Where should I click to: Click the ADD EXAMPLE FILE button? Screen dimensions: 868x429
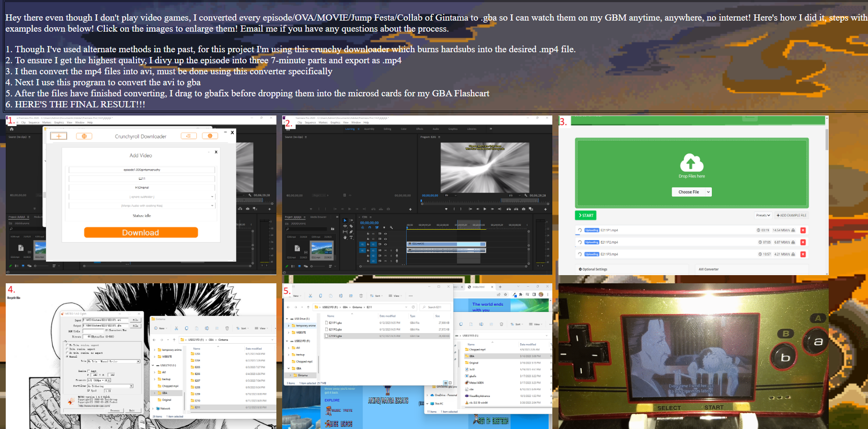[x=791, y=215]
